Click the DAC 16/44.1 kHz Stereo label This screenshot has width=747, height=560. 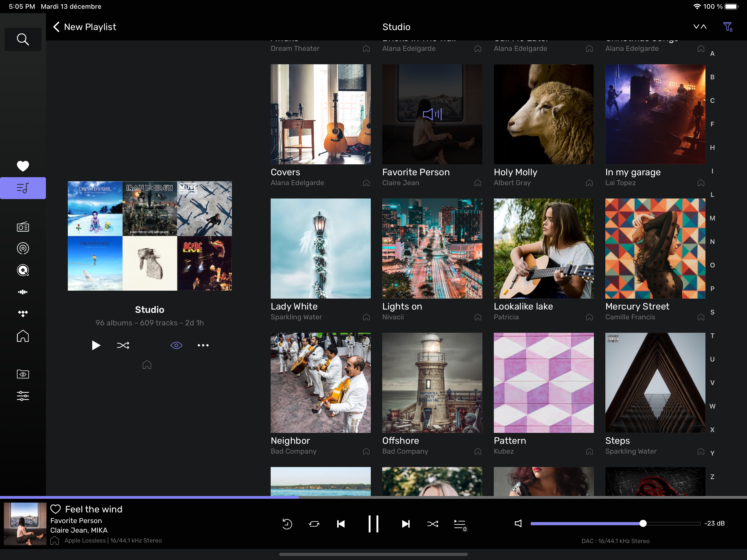tap(615, 541)
